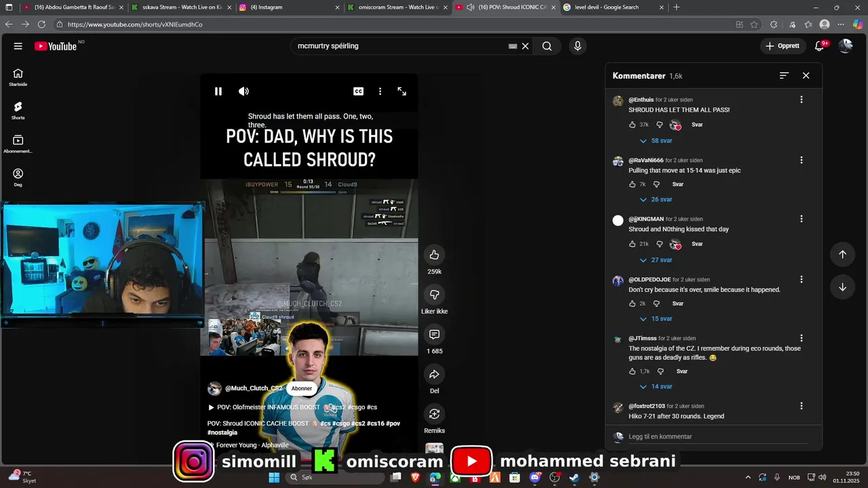The height and width of the screenshot is (488, 868).
Task: Dislike the @RaVaNi666 comment
Action: (656, 184)
